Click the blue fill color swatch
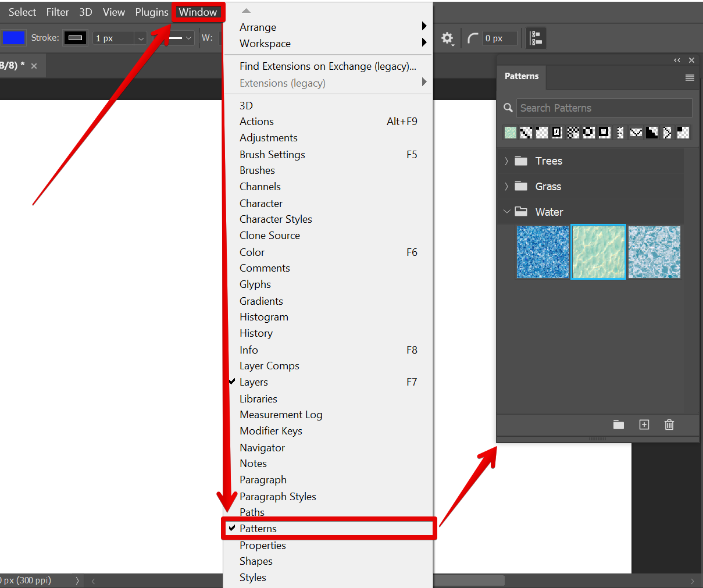 click(13, 38)
